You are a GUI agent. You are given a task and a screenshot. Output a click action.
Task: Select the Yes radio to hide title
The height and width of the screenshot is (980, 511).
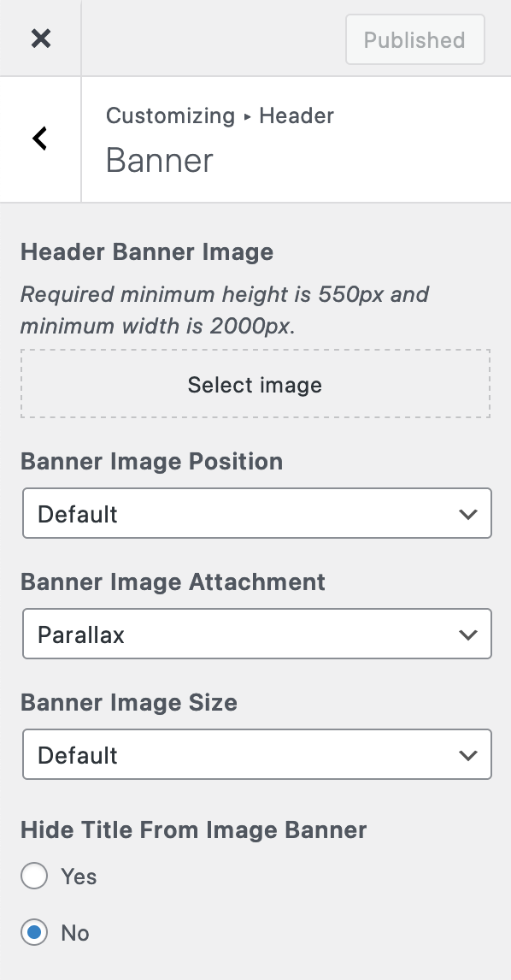(33, 876)
